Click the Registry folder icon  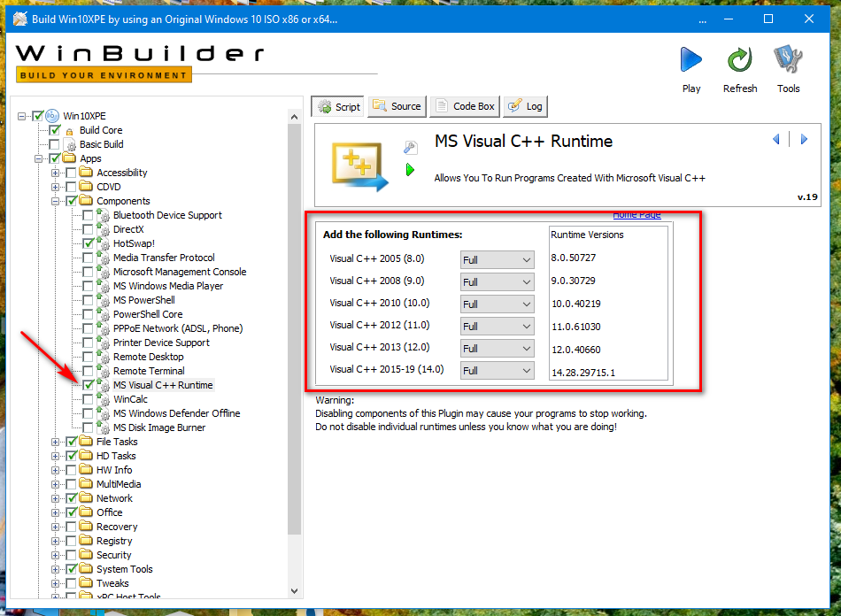(x=86, y=541)
